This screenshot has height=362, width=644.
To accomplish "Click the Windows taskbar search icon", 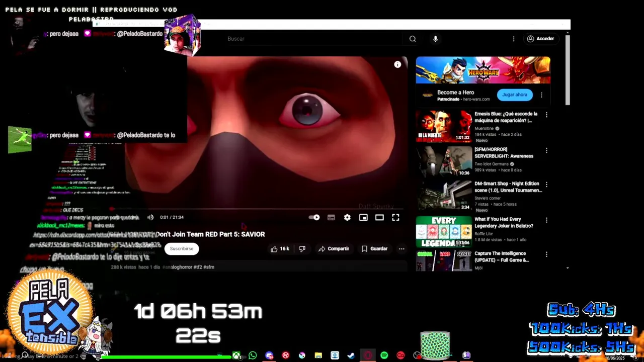I will tap(24, 355).
